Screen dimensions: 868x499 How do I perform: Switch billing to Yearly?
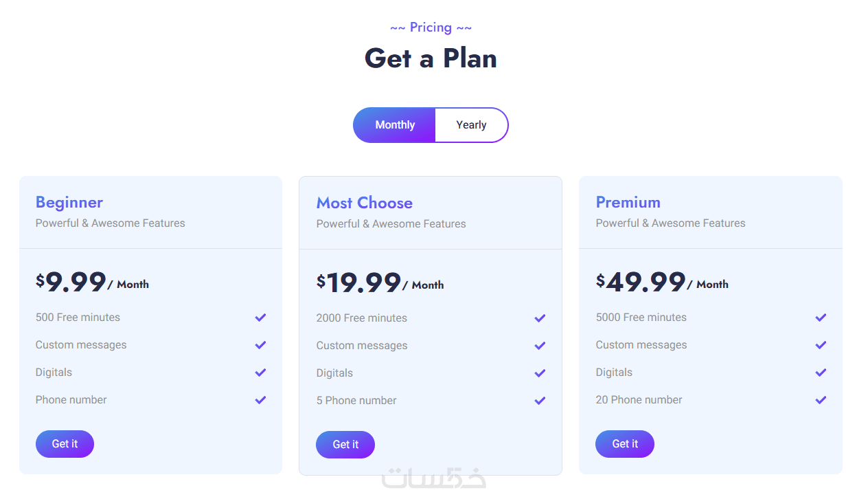pos(471,125)
